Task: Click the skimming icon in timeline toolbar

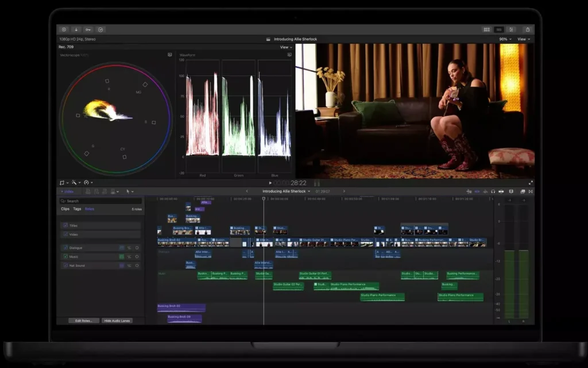Action: [x=469, y=191]
